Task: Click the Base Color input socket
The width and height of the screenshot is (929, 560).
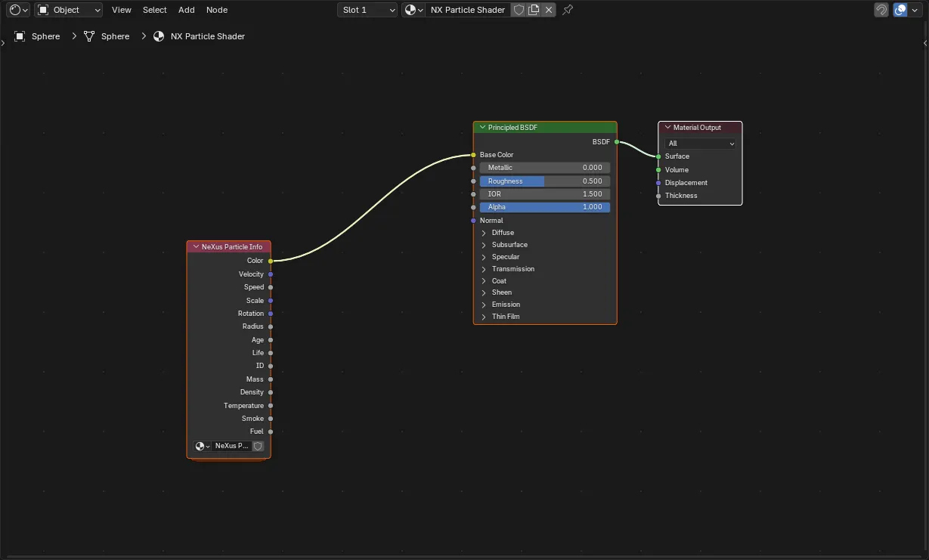Action: pyautogui.click(x=473, y=155)
